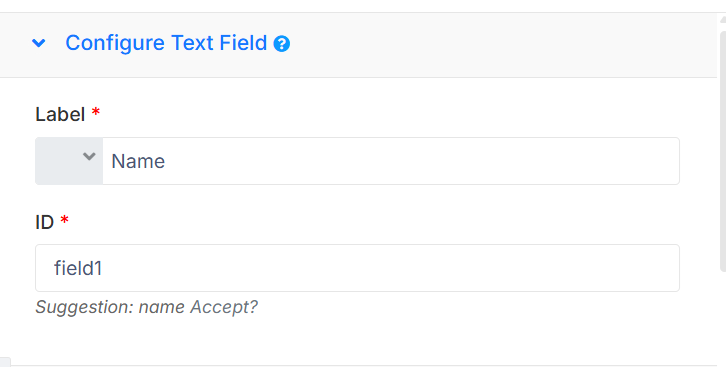This screenshot has height=371, width=726.
Task: Click the vertical scrollbar thumb
Action: [722, 151]
